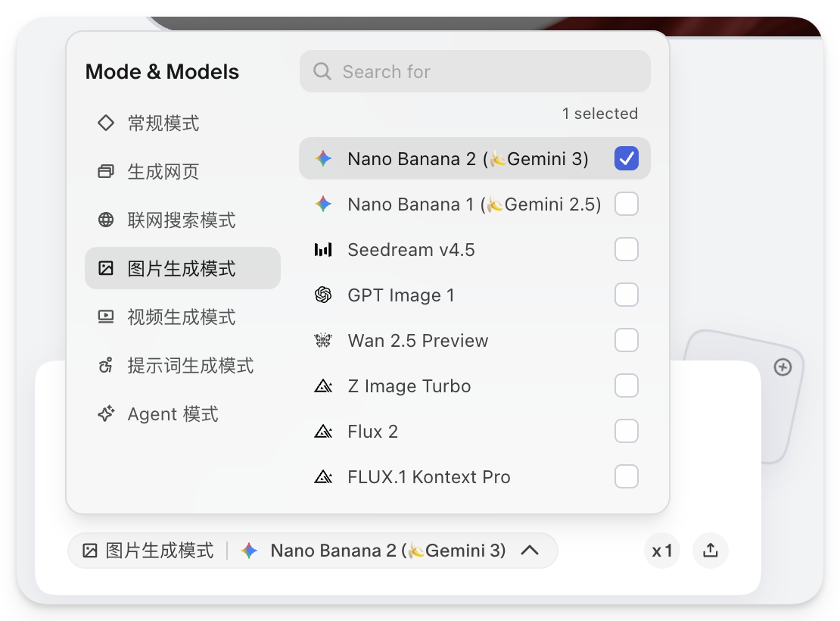Click the video screen icon for 视频生成模式

106,317
